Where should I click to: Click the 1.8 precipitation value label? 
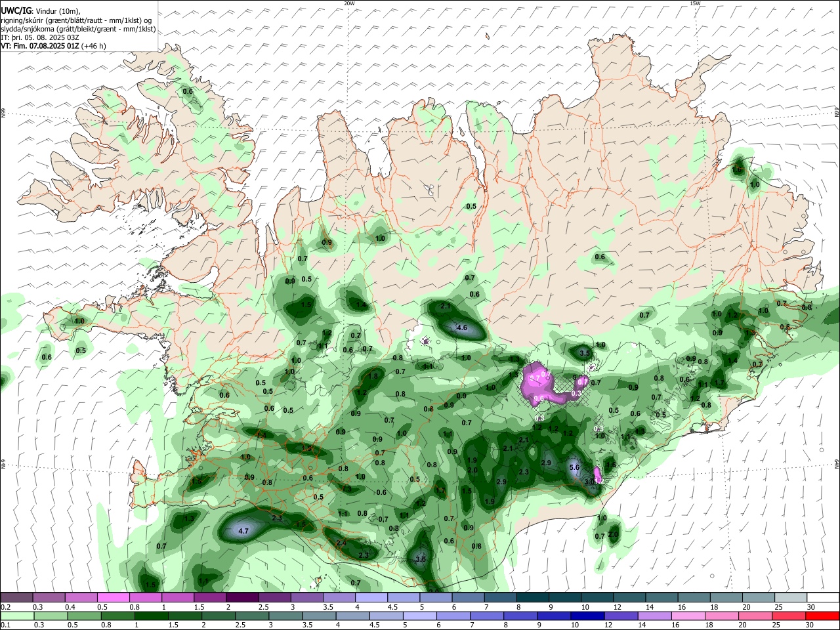coord(374,377)
